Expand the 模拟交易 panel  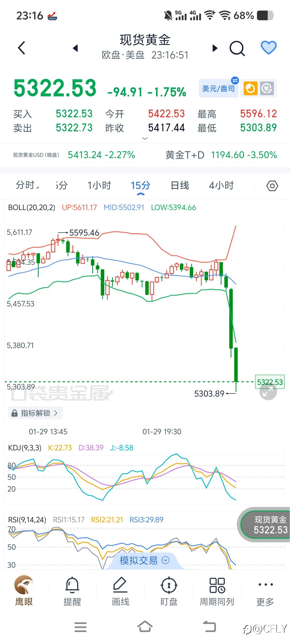point(144,560)
